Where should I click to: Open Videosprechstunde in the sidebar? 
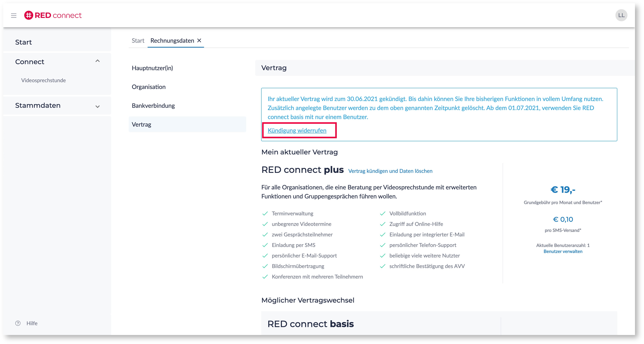click(43, 80)
